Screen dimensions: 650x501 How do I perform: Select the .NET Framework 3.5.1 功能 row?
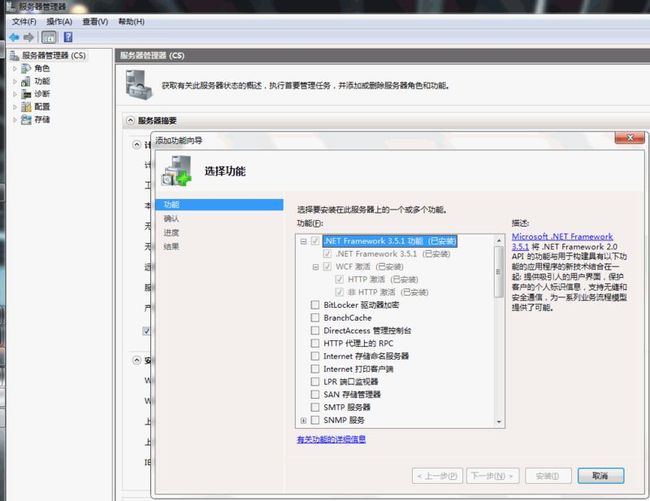tap(390, 241)
